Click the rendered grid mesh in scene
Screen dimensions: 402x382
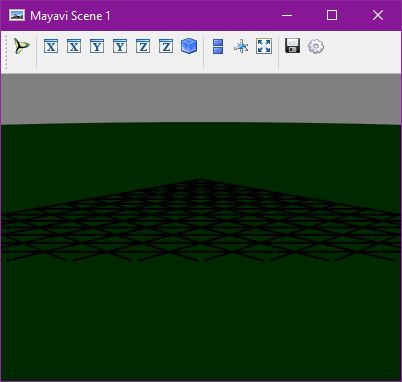point(201,221)
